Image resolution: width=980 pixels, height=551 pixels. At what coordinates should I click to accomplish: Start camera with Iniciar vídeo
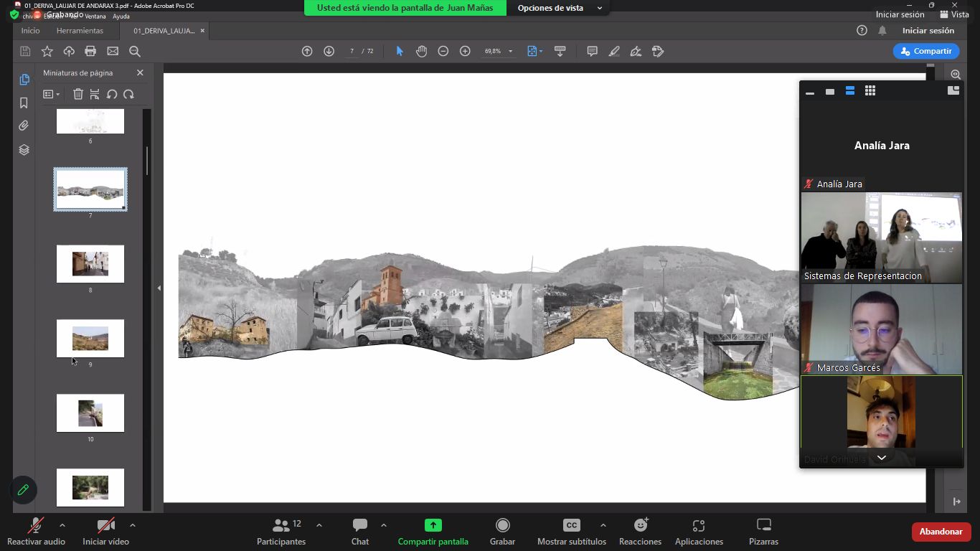(x=105, y=532)
